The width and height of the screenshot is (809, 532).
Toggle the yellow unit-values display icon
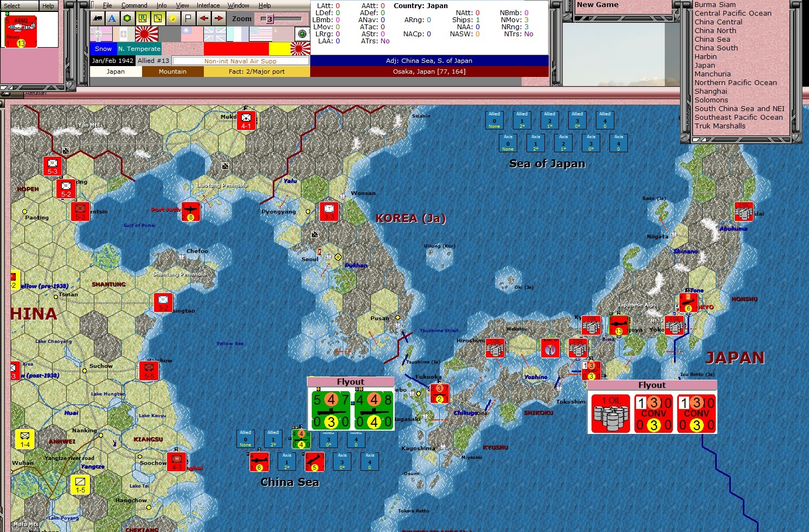(143, 18)
